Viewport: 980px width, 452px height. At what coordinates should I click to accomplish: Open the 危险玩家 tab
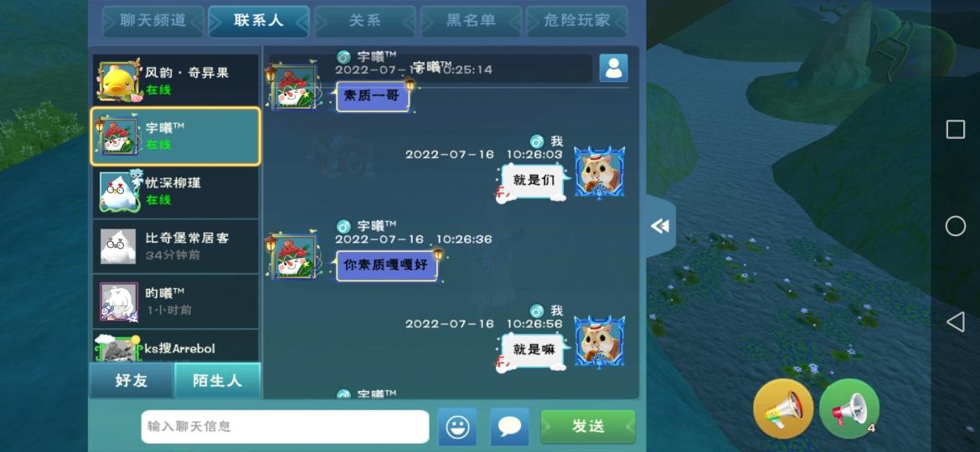[576, 21]
